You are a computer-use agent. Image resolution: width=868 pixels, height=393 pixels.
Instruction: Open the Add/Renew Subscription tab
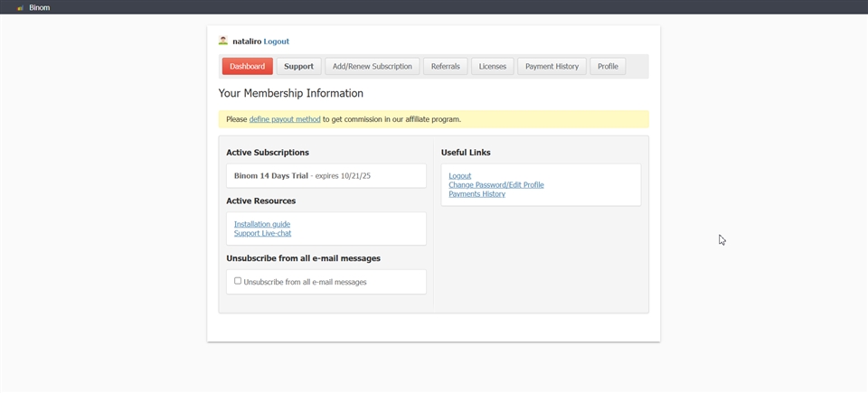pos(372,66)
